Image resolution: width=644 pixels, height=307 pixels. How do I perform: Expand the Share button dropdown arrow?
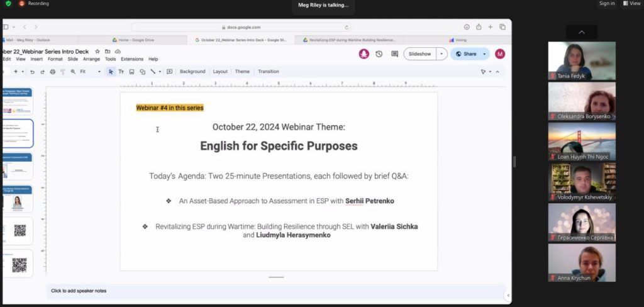(x=484, y=54)
